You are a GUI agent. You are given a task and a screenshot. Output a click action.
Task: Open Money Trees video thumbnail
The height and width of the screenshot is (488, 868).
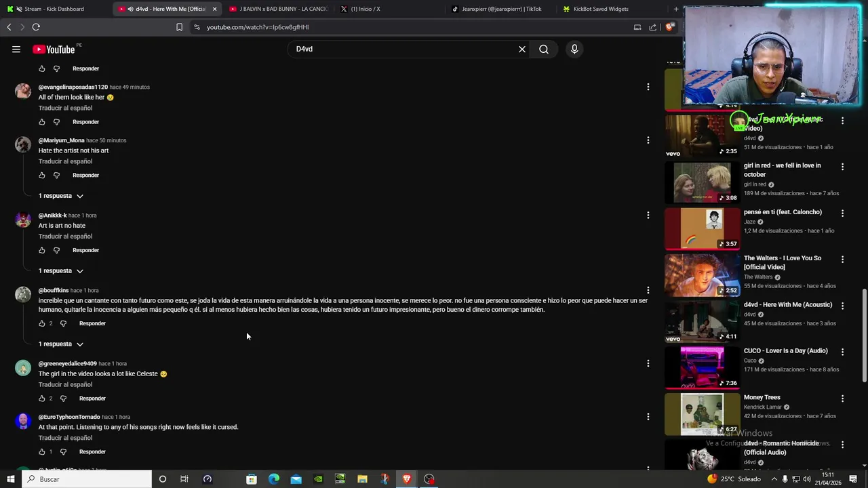click(702, 414)
